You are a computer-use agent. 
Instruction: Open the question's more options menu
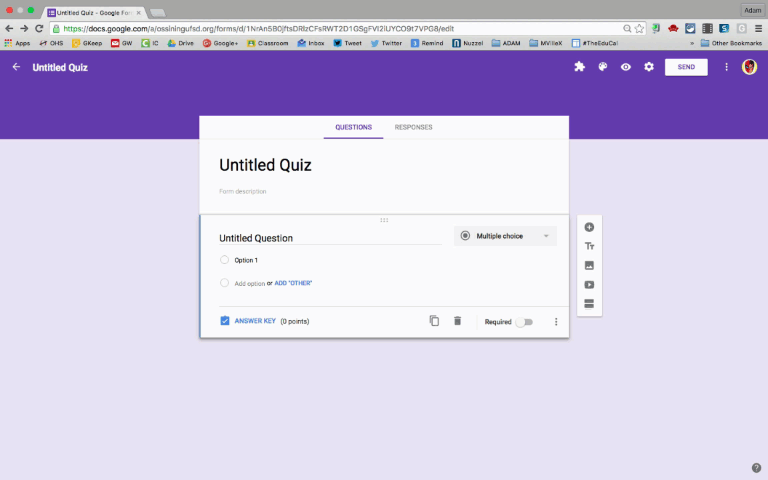coord(556,322)
